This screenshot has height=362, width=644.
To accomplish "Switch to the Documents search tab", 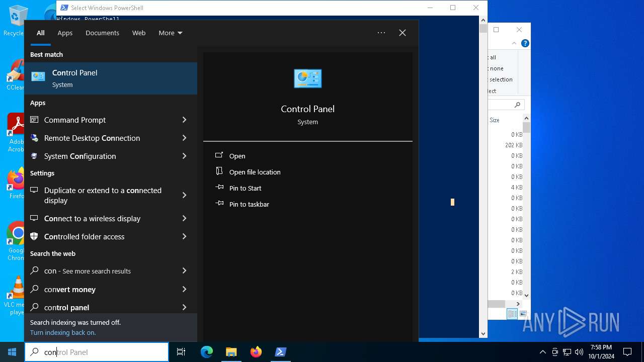I will (x=102, y=33).
